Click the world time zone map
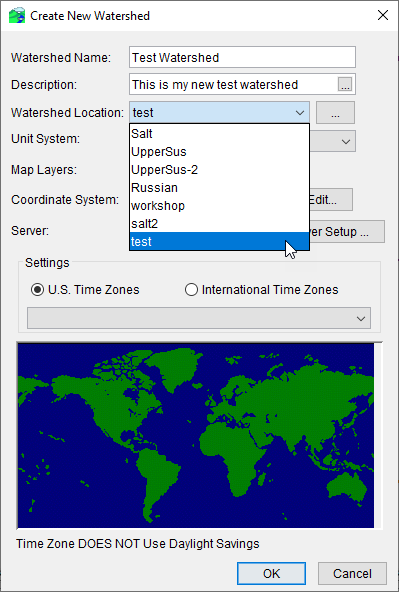The width and height of the screenshot is (399, 592). (x=196, y=435)
